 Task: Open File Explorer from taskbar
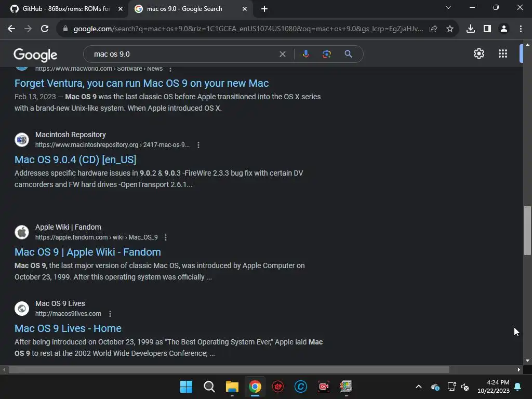coord(232,387)
